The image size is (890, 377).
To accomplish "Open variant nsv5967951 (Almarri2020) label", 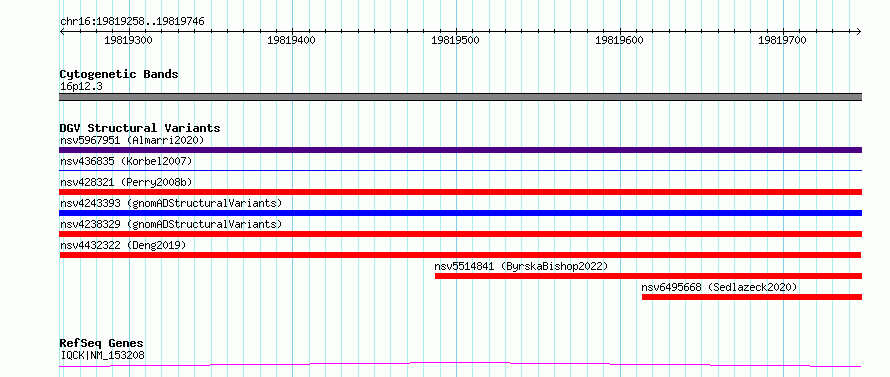I will tap(132, 140).
